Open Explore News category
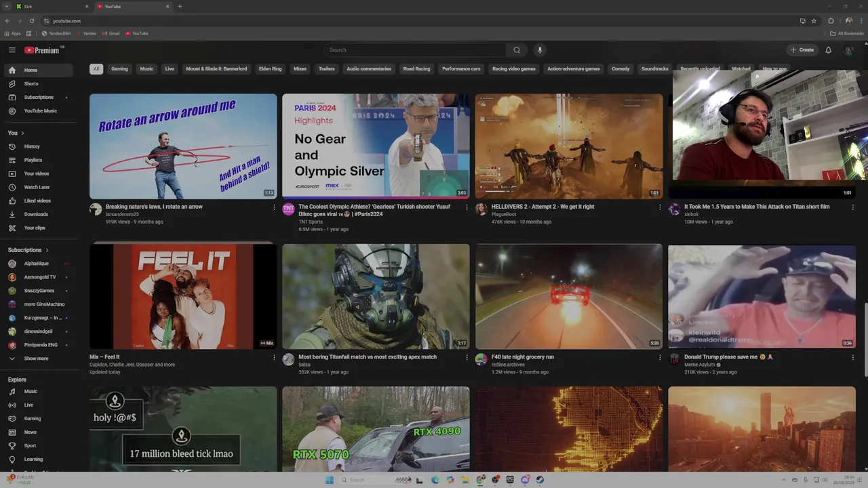The image size is (868, 488). (41, 432)
